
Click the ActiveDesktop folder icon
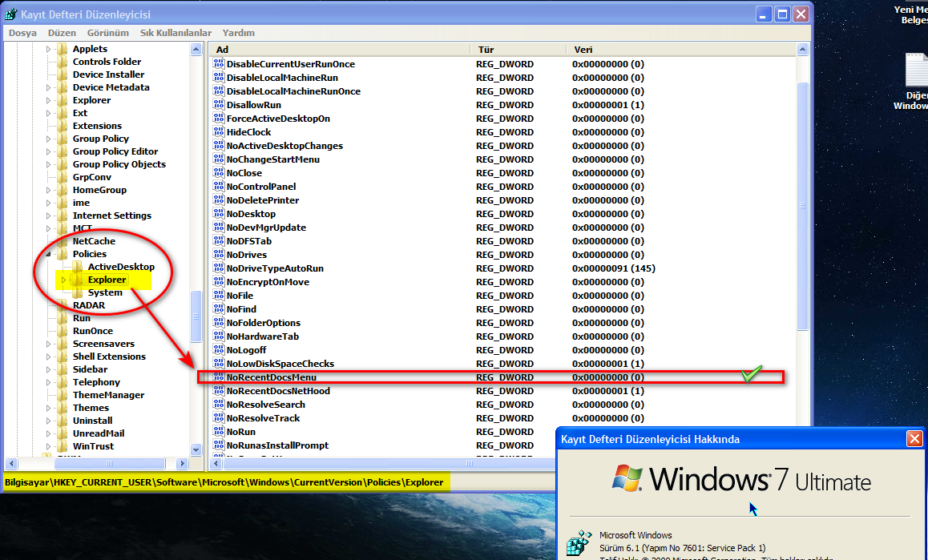pos(78,267)
